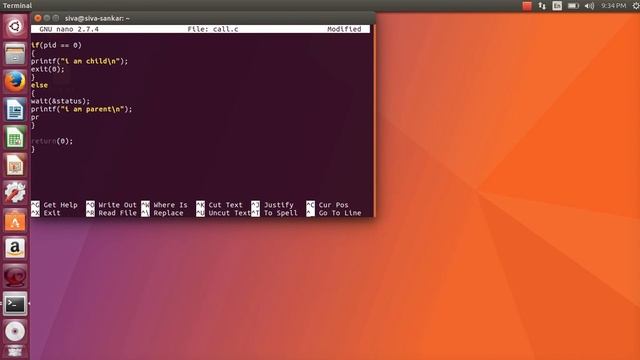Minimize the terminal window
This screenshot has width=640, height=360.
click(x=47, y=18)
